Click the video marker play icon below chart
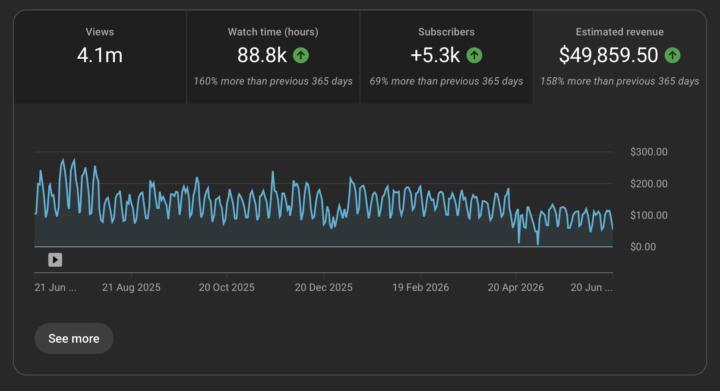Viewport: 720px width, 391px height. pos(55,260)
